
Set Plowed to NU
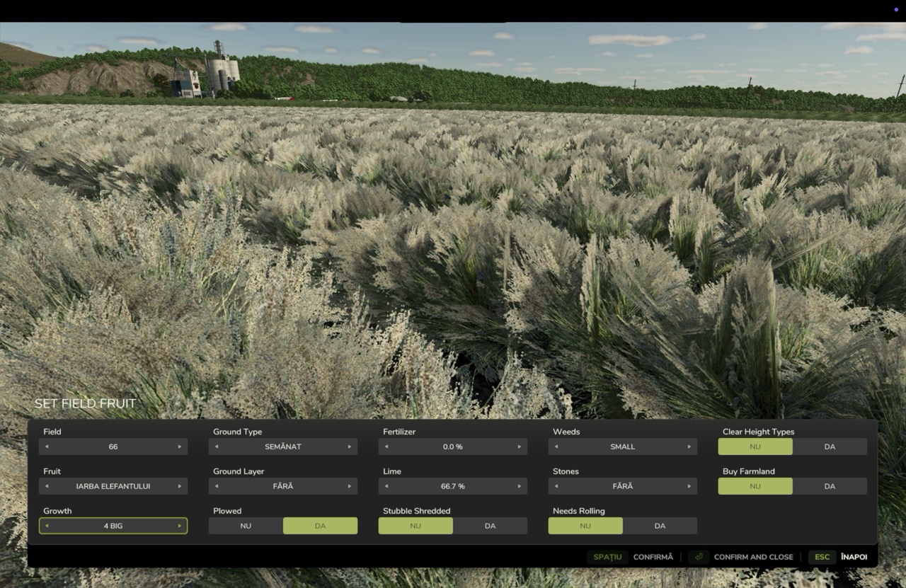[x=246, y=526]
